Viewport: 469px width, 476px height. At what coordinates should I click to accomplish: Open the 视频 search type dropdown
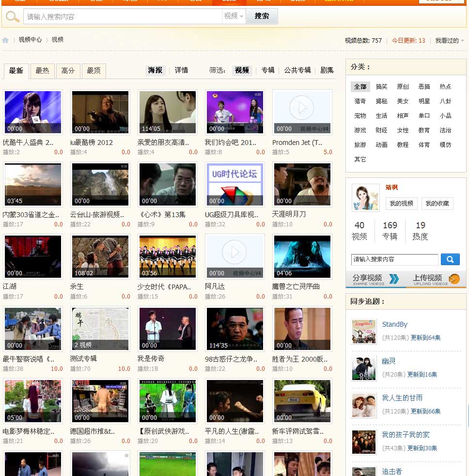(x=234, y=16)
